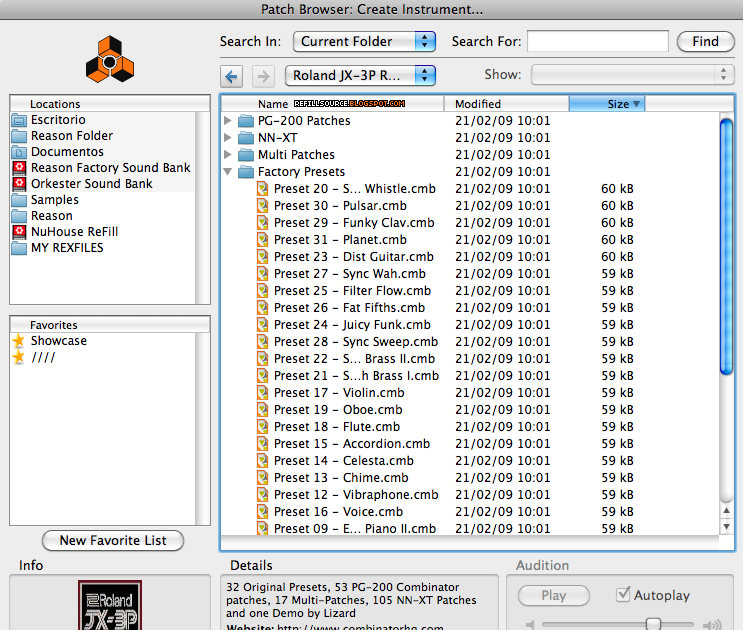This screenshot has width=743, height=630.
Task: Click the Multi Patches folder icon
Action: pyautogui.click(x=246, y=155)
